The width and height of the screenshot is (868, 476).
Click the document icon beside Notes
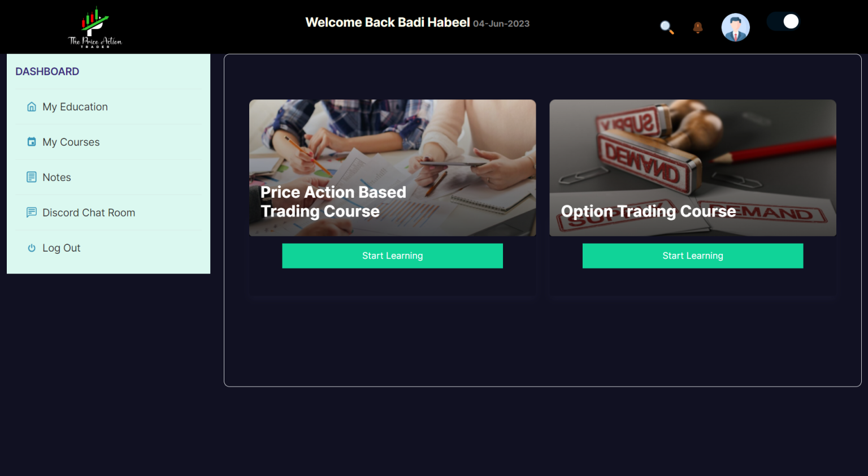pyautogui.click(x=32, y=177)
